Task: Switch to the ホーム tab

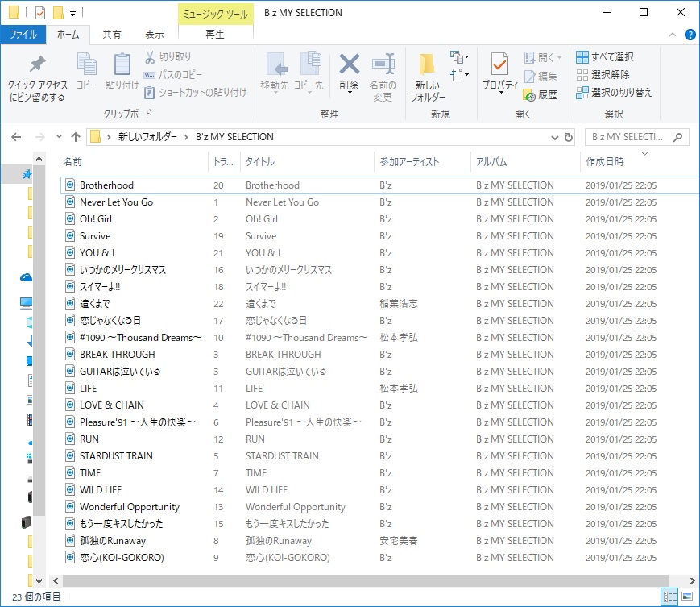Action: tap(68, 35)
